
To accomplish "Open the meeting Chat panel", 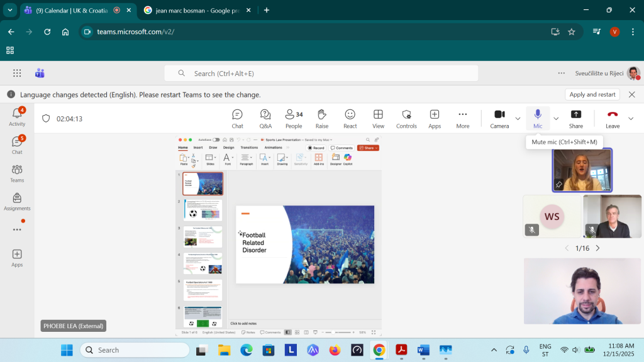I will pos(237,118).
